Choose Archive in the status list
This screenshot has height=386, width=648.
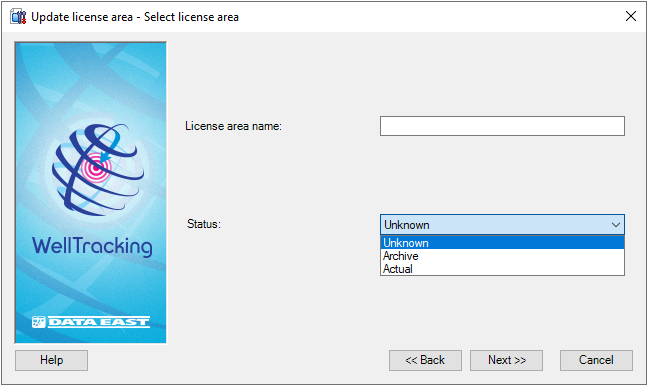[502, 256]
